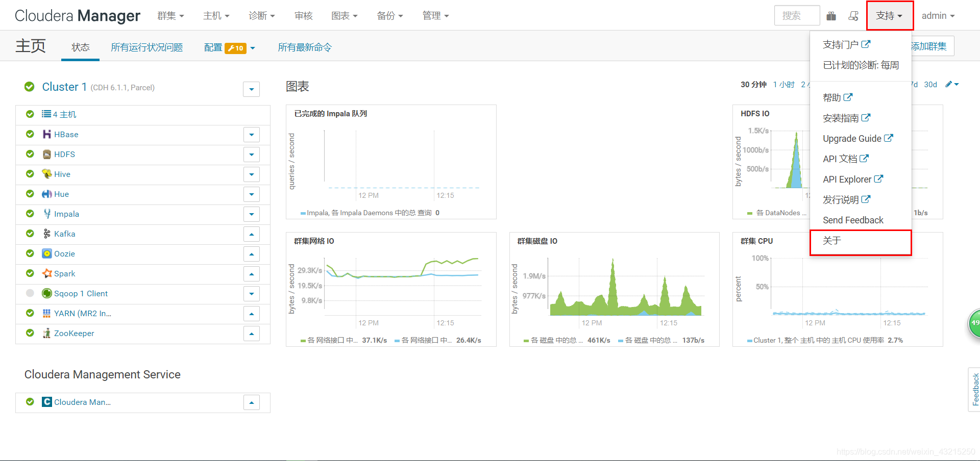Select 关于 in the support menu
This screenshot has width=980, height=461.
(x=861, y=241)
